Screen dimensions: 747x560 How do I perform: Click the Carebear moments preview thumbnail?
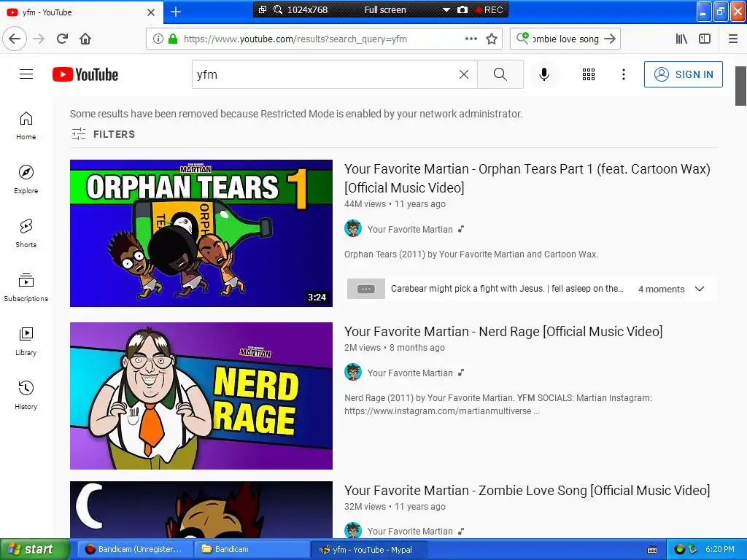(x=366, y=289)
